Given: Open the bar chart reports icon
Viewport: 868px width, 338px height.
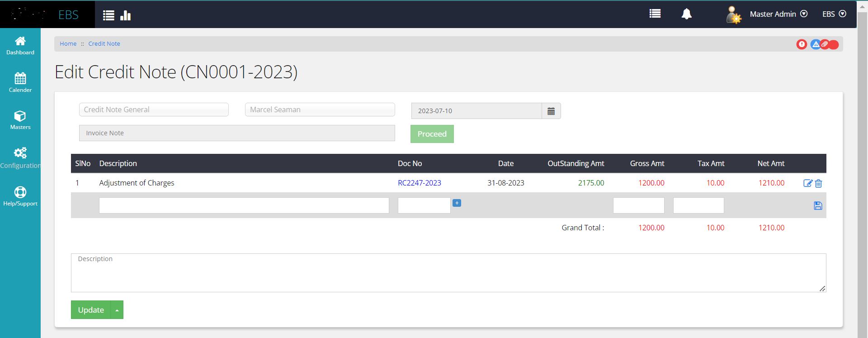Looking at the screenshot, I should coord(126,15).
